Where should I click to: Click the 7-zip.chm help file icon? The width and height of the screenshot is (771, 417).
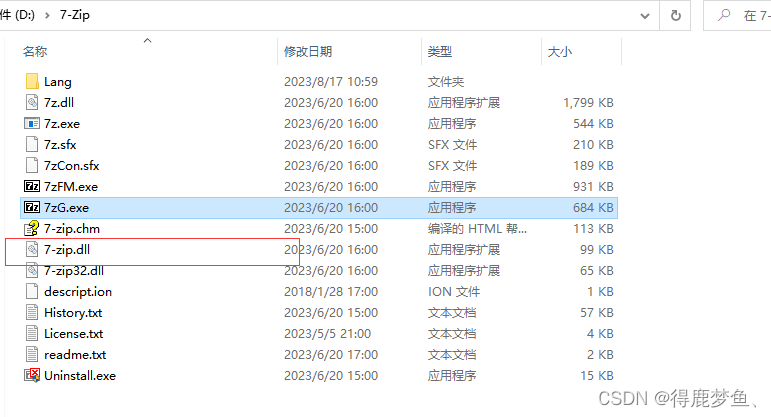(32, 229)
